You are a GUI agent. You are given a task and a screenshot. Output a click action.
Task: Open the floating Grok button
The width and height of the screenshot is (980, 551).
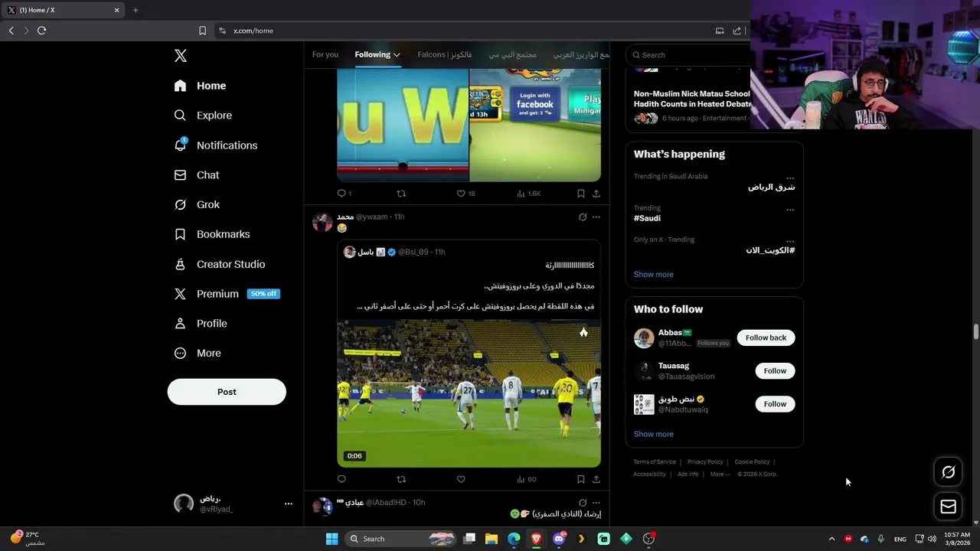(948, 472)
